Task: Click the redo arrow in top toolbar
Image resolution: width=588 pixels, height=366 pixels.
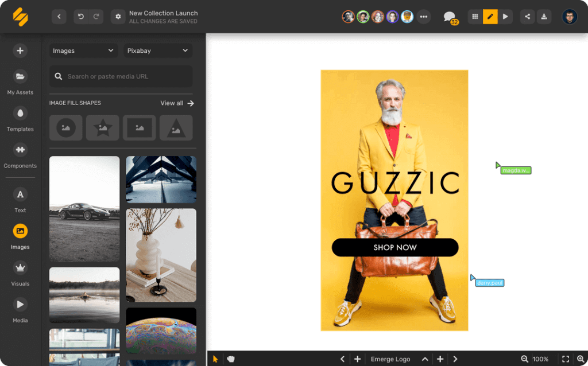Action: coord(96,17)
